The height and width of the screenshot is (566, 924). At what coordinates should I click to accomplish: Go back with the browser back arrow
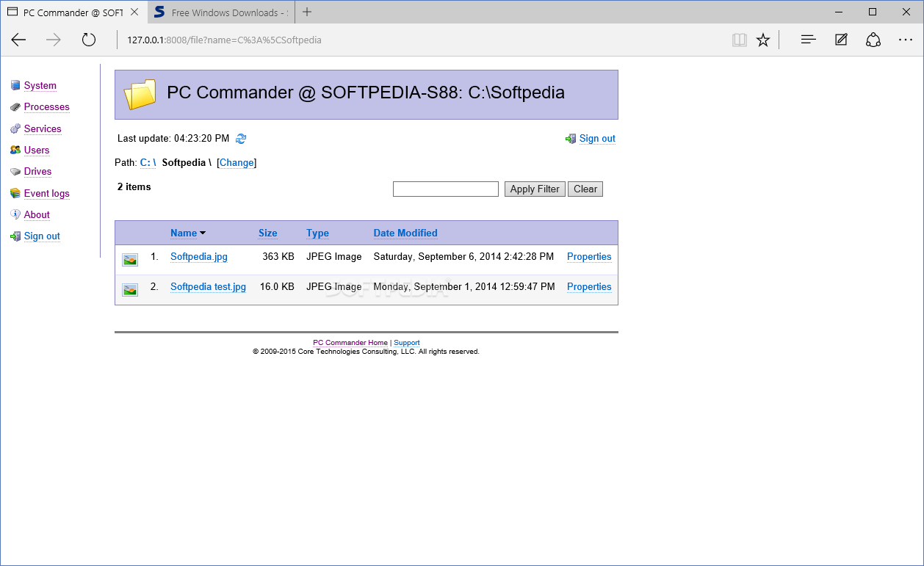tap(18, 40)
